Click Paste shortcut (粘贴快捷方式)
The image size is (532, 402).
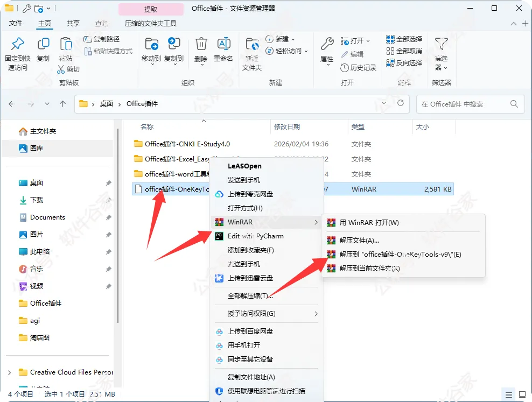coord(108,51)
